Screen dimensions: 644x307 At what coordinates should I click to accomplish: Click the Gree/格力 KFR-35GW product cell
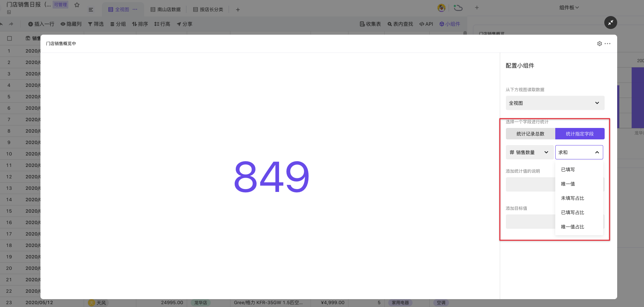pos(270,303)
